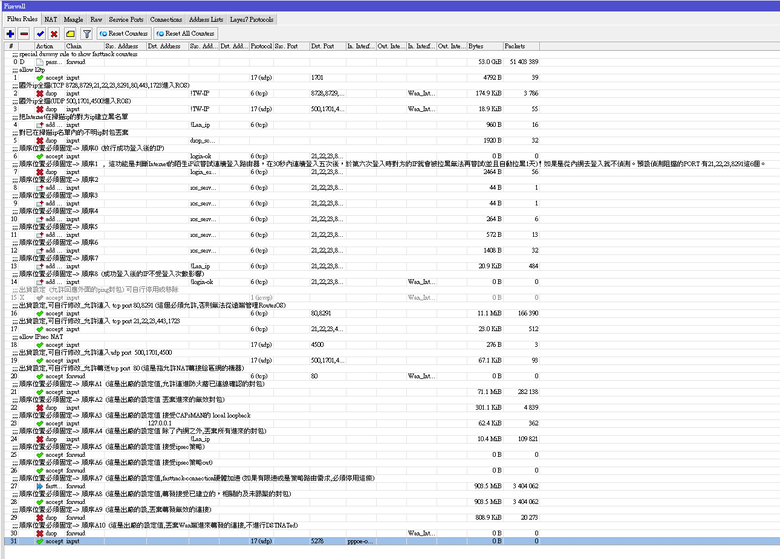Select rule 0 passthrough forward row

pos(272,62)
